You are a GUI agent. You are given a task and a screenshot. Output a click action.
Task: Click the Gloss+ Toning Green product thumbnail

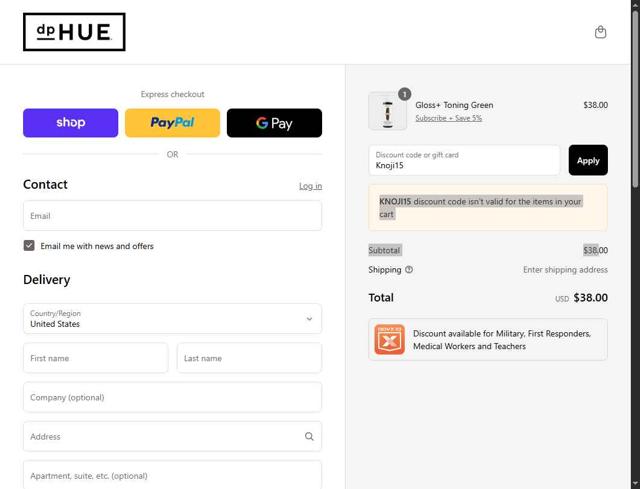coord(387,111)
